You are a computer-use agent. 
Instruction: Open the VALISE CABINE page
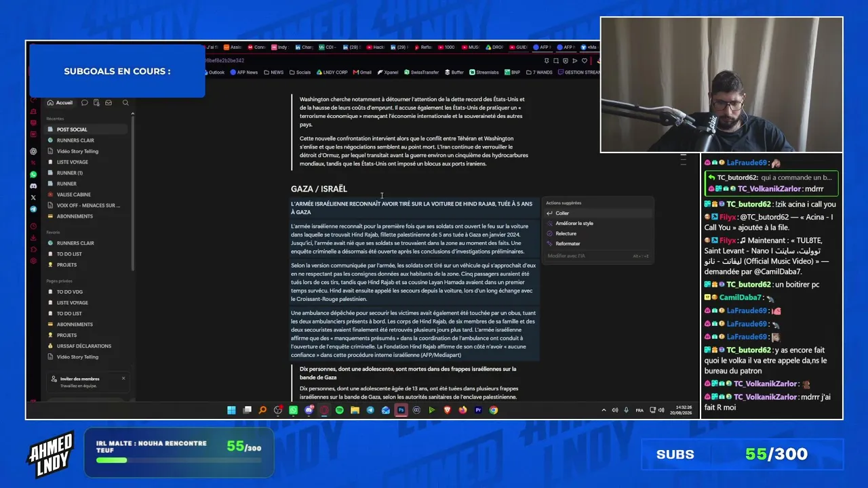tap(87, 195)
